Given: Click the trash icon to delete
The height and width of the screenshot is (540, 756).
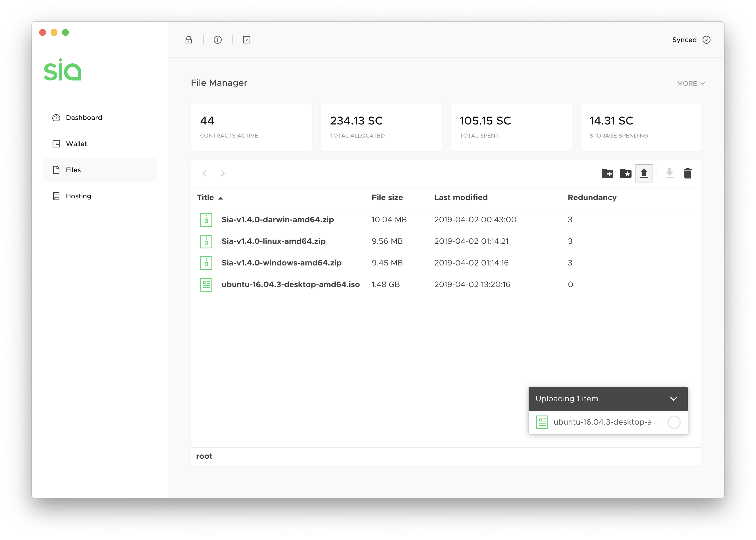Looking at the screenshot, I should (x=688, y=173).
